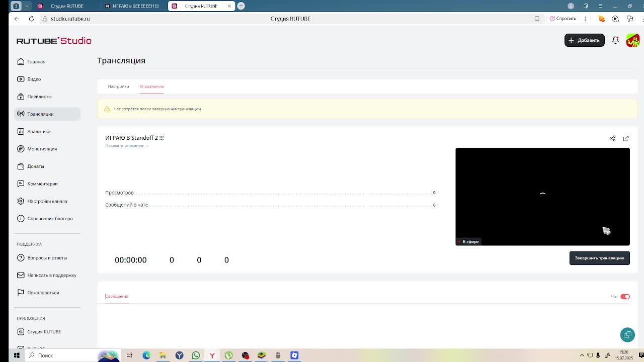Select Трансляции in the sidebar
The image size is (644, 362).
pyautogui.click(x=47, y=114)
